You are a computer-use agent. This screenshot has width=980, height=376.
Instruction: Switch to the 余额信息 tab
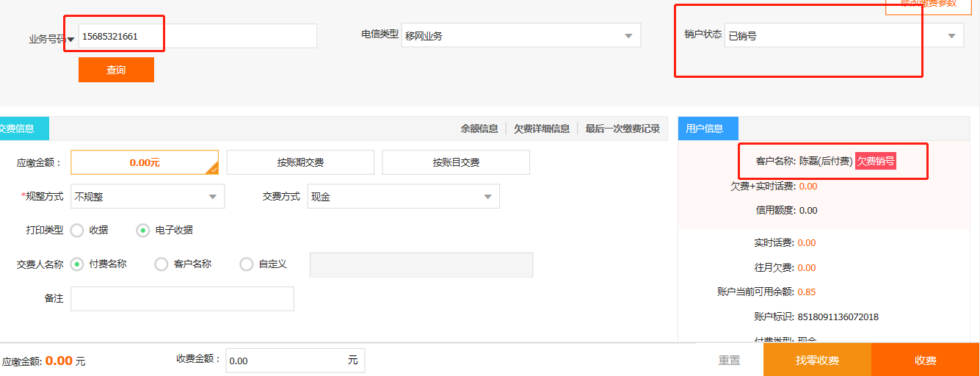[x=479, y=129]
